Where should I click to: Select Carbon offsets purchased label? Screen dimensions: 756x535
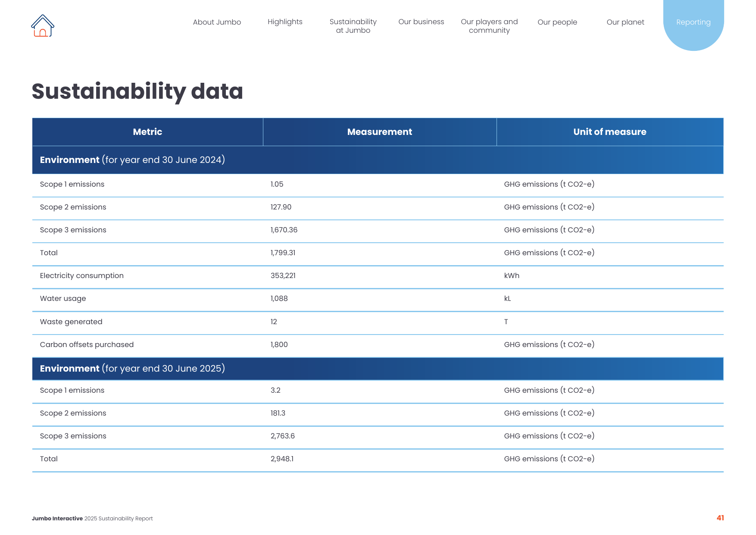point(87,345)
